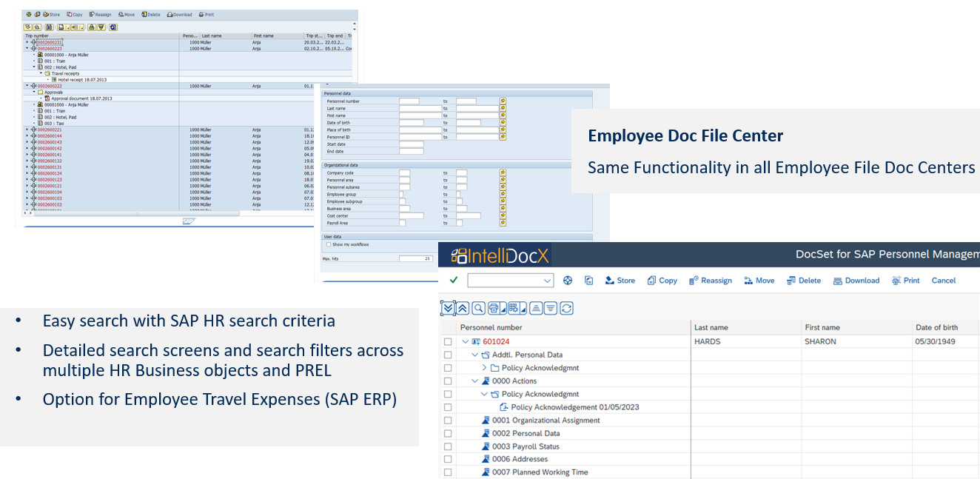The height and width of the screenshot is (479, 980).
Task: Click multiple selection arrow for Payroll Area
Action: point(503,223)
